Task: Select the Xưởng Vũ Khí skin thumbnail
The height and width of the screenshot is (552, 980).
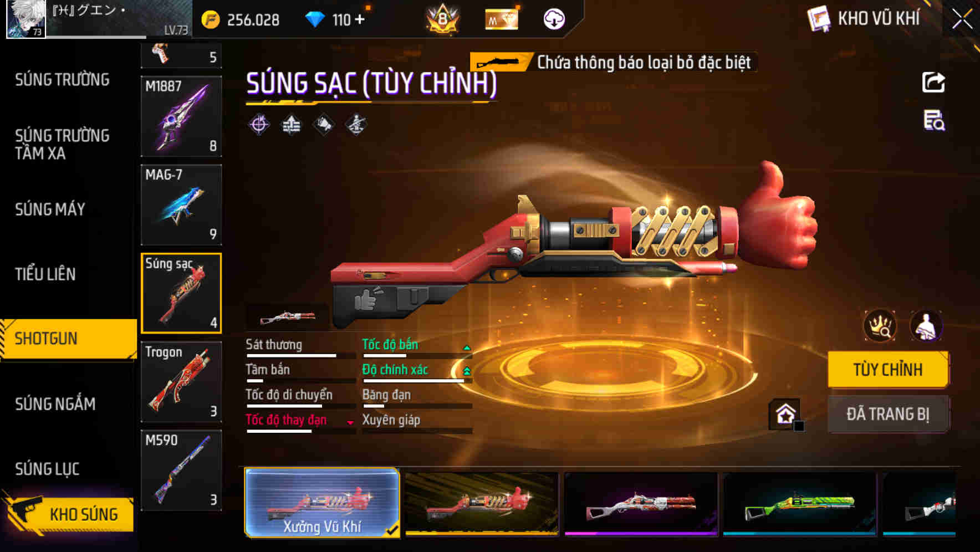Action: 322,503
